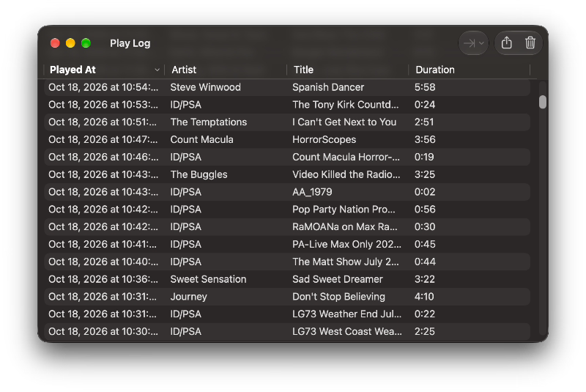Select RaMOANa on Max Ra... title

[x=344, y=227]
